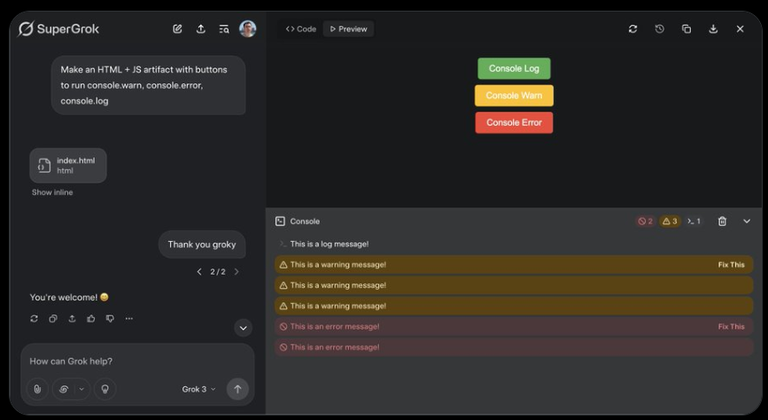Click the Thank you groky message bubble
768x420 pixels.
click(202, 245)
